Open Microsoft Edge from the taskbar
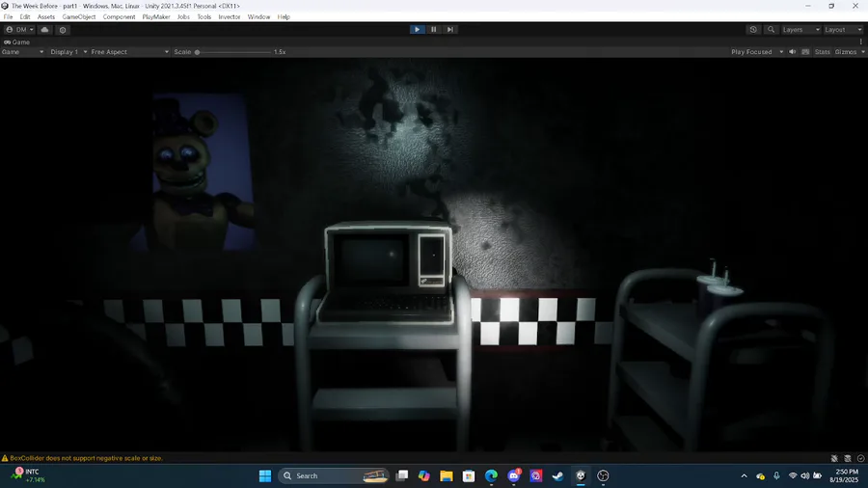Image resolution: width=868 pixels, height=488 pixels. 491,475
